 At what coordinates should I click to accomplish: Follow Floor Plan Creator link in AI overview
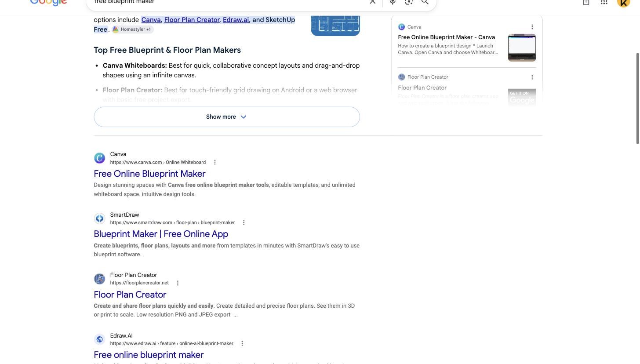(192, 20)
